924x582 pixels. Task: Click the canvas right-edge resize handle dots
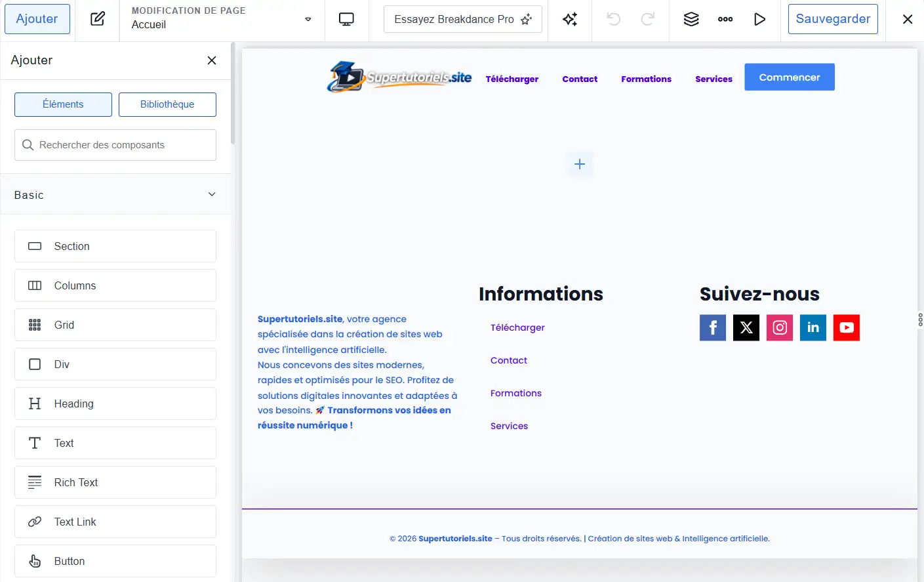pos(921,320)
